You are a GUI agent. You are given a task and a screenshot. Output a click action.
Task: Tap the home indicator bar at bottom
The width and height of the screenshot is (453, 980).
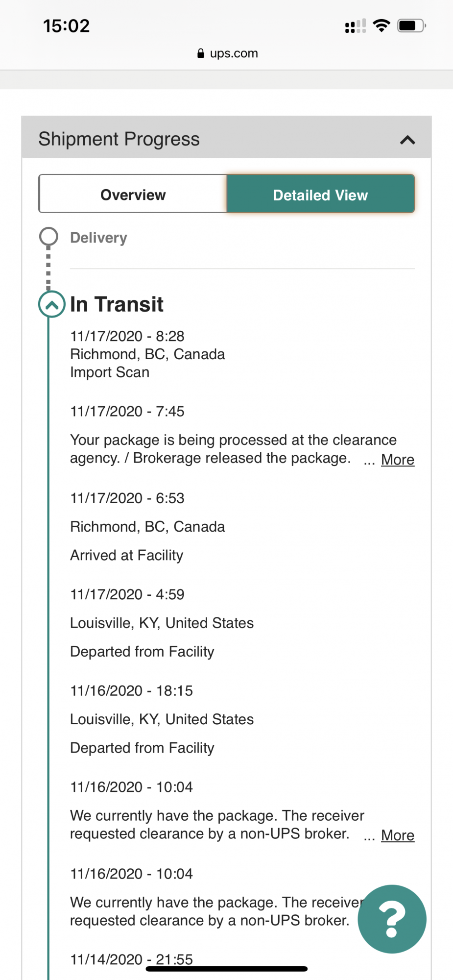click(227, 969)
